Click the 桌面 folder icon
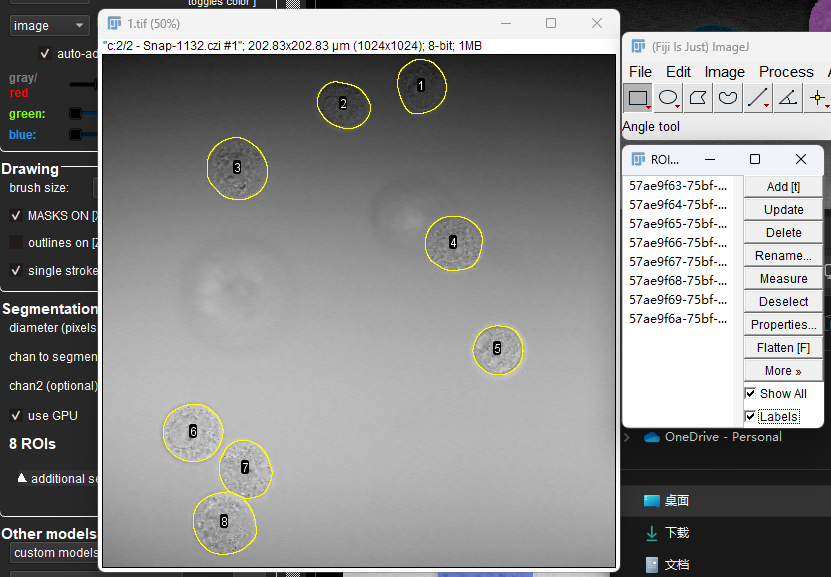Screen dimensions: 831x577 (651, 501)
